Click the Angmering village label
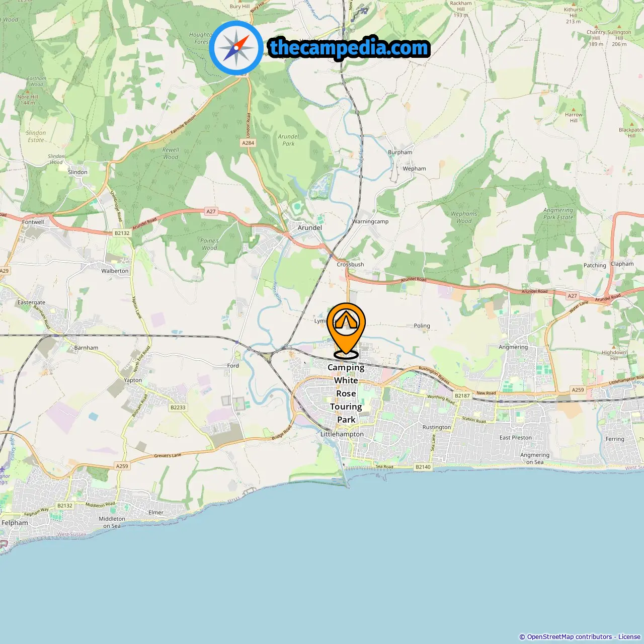 (x=513, y=347)
